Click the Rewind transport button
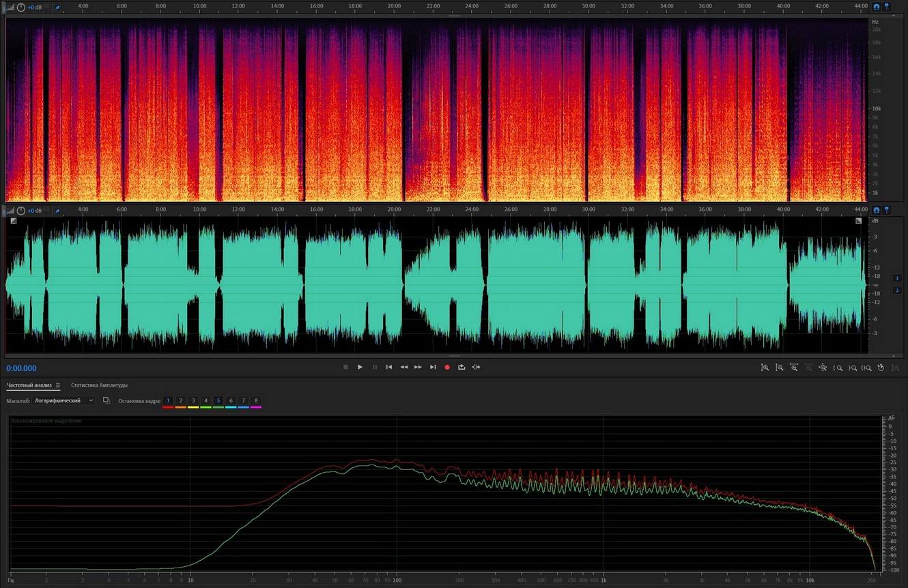Viewport: 908px width, 588px height. (x=403, y=367)
